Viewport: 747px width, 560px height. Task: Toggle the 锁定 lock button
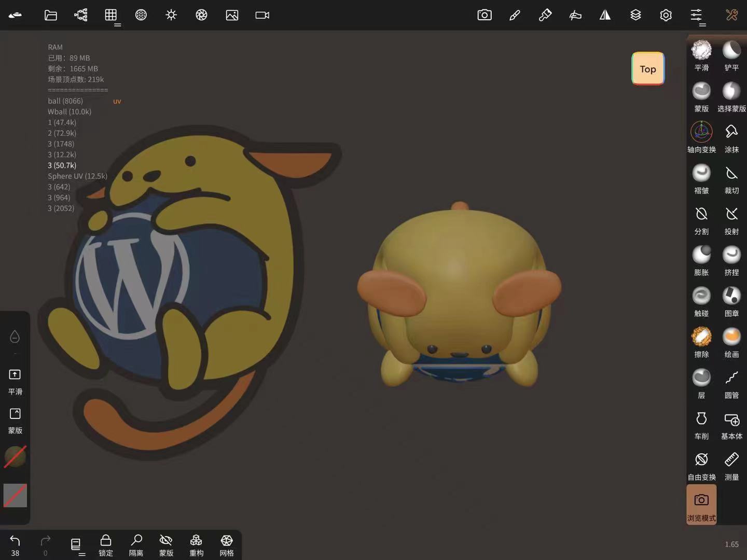[106, 545]
